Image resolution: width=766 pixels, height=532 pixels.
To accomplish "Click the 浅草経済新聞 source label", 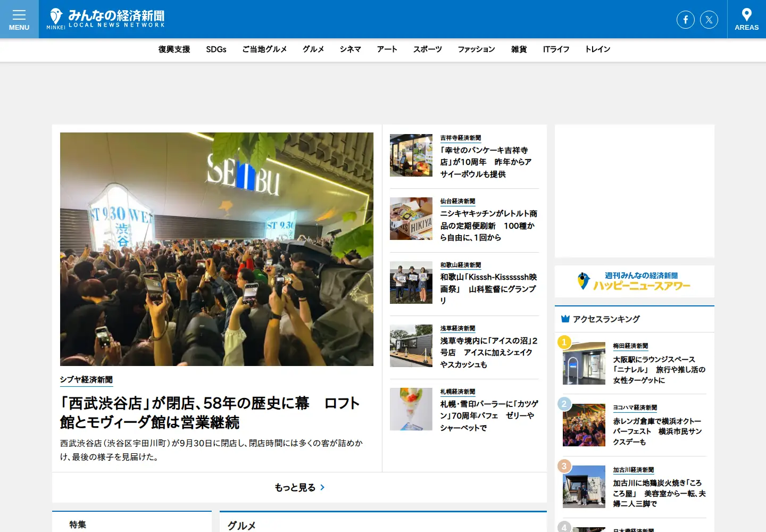I will (x=457, y=328).
